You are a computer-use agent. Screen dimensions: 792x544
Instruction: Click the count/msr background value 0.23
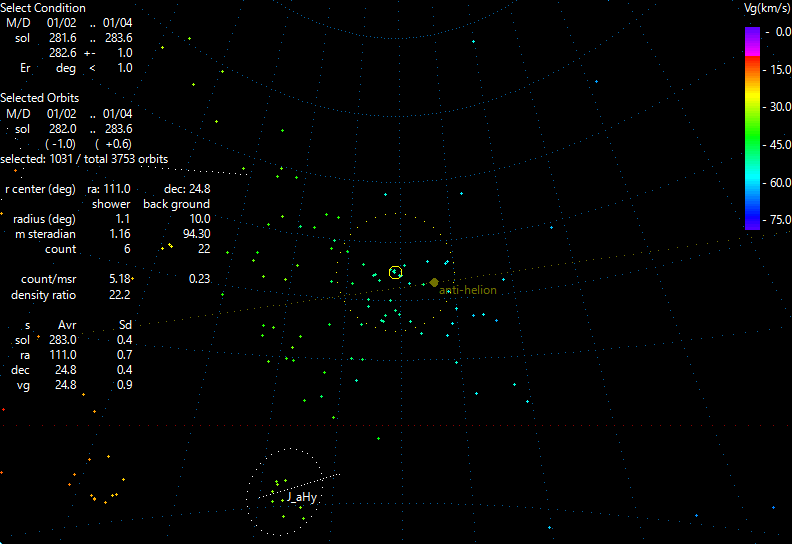tap(199, 279)
